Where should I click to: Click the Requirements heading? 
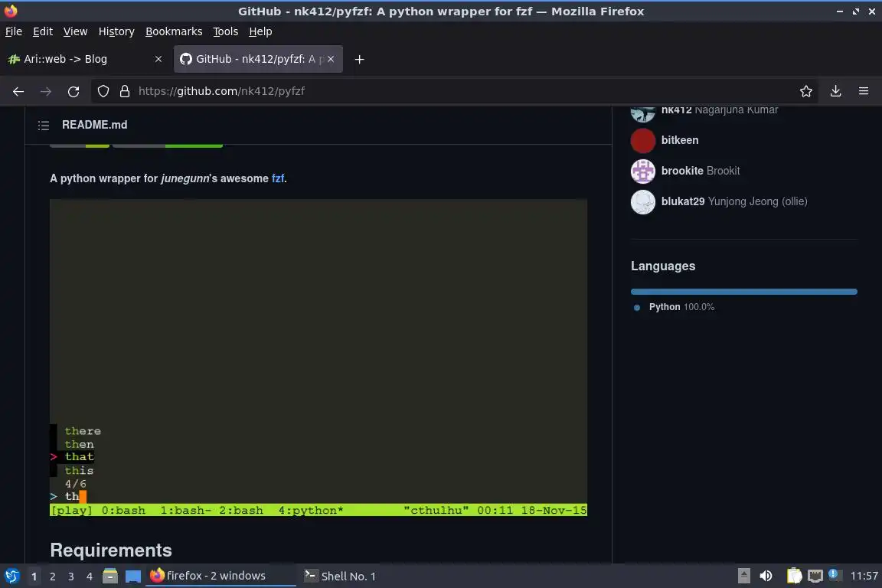[x=111, y=550]
